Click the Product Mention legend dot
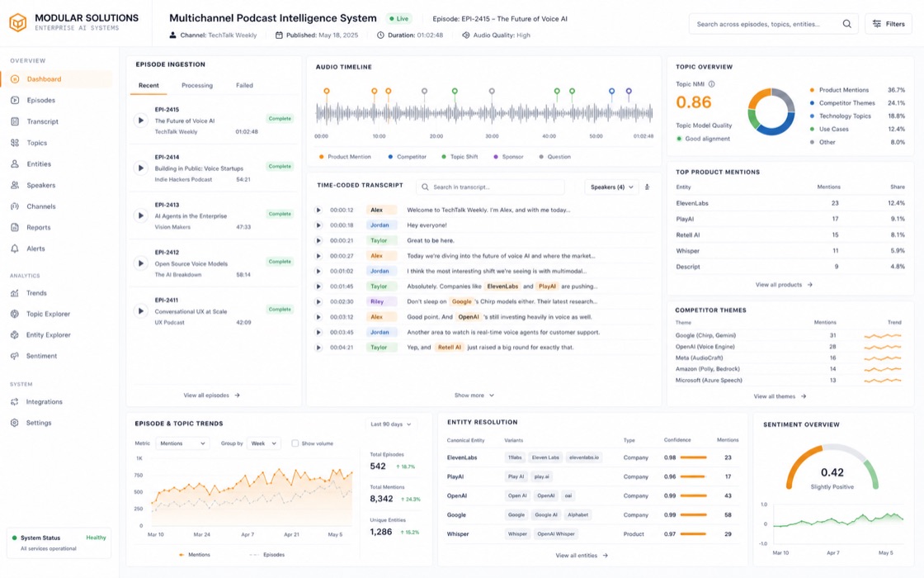924x578 pixels. tap(321, 157)
